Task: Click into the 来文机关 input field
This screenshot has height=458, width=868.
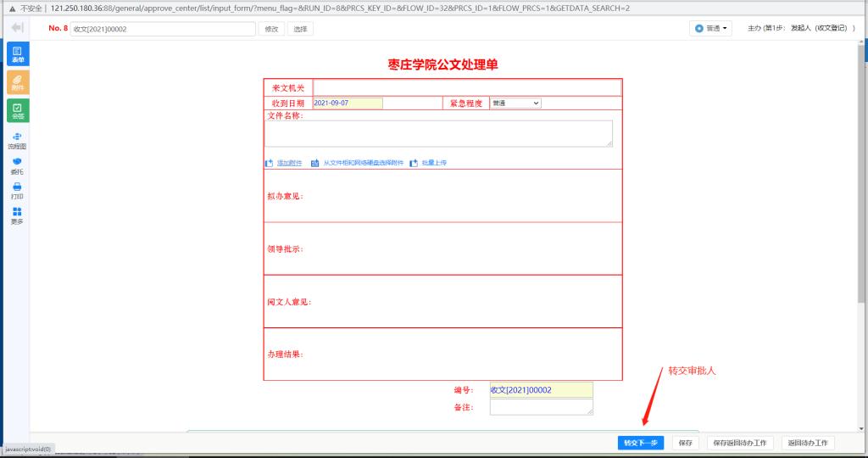Action: point(467,87)
